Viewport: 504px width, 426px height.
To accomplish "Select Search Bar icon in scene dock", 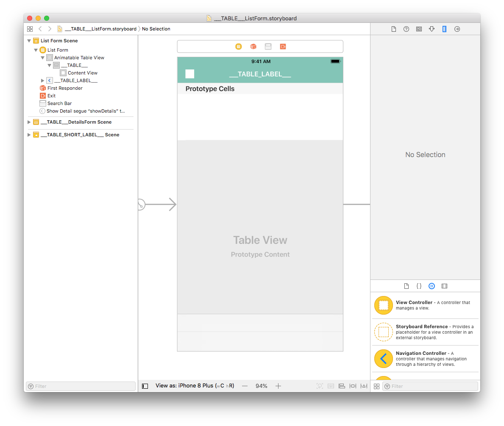I will (x=268, y=47).
